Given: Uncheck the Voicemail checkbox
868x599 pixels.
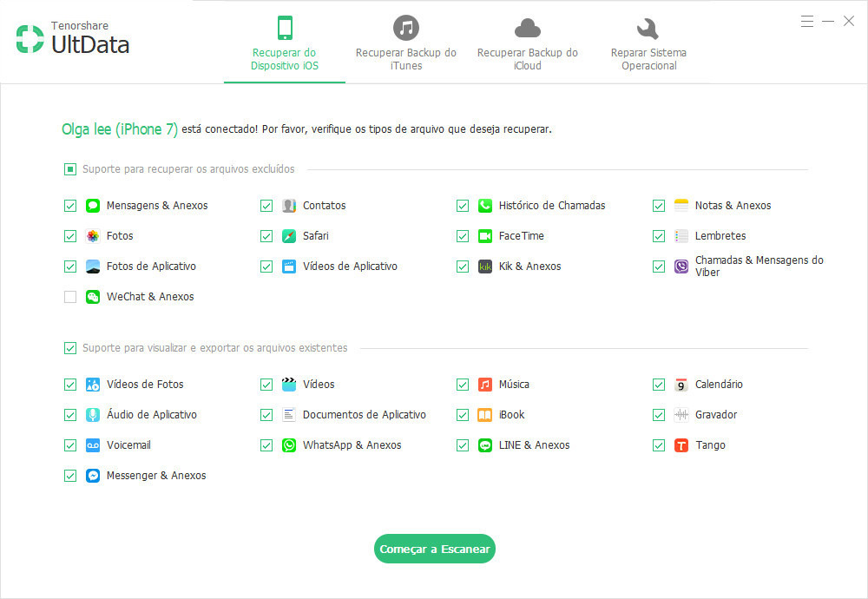Looking at the screenshot, I should (69, 445).
